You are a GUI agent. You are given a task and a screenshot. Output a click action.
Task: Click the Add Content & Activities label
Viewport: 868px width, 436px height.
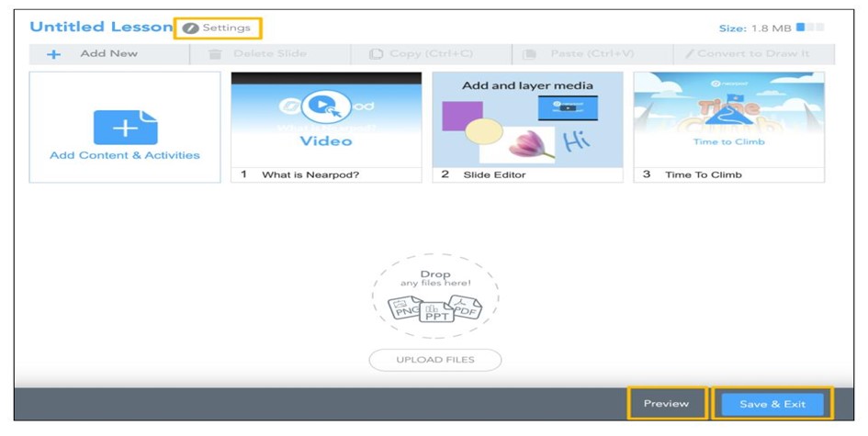tap(125, 155)
